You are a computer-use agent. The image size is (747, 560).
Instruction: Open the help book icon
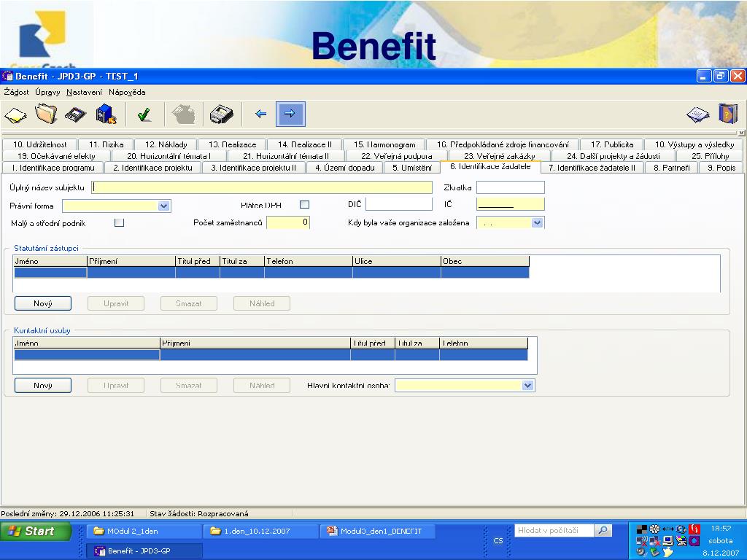(x=728, y=114)
